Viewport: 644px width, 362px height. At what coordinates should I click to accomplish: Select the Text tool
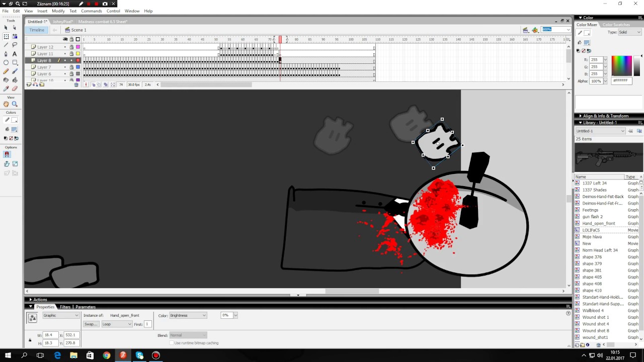15,54
